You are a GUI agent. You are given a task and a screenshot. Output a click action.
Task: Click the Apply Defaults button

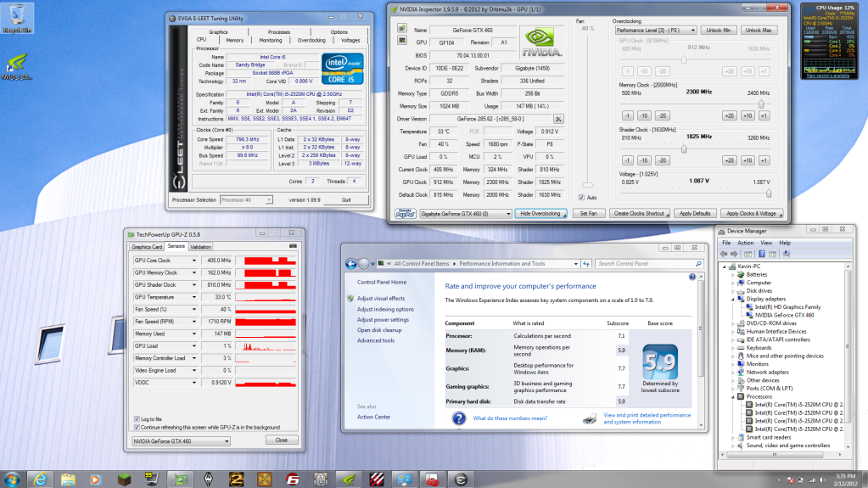point(695,214)
